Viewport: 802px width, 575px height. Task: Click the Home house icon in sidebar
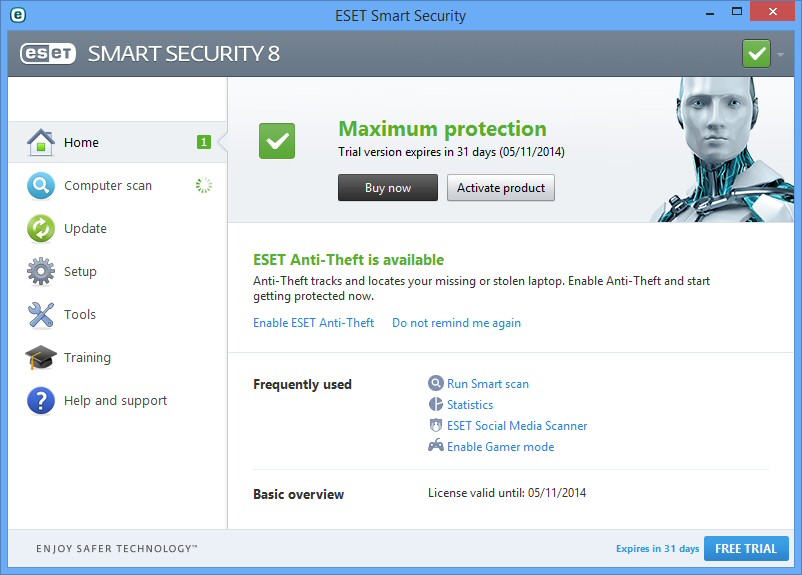(x=40, y=142)
